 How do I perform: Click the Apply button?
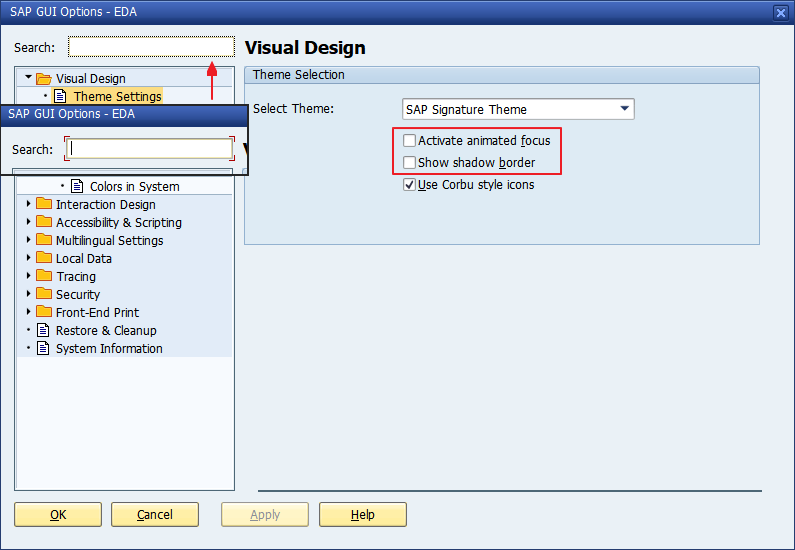pyautogui.click(x=265, y=515)
